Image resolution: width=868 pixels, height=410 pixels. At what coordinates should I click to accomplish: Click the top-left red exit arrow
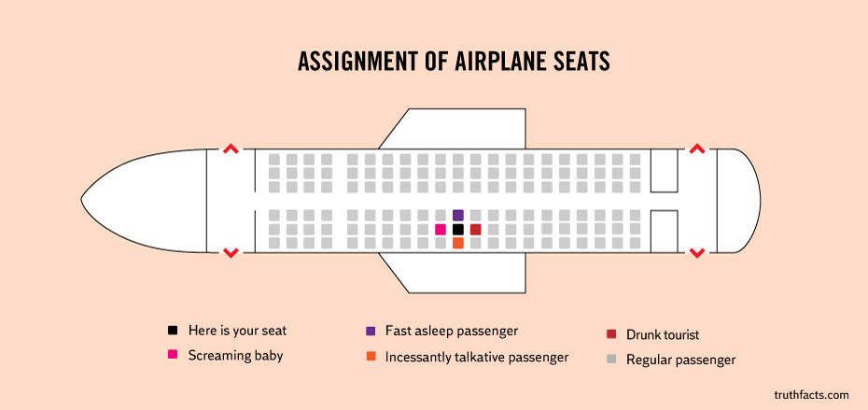[x=231, y=148]
